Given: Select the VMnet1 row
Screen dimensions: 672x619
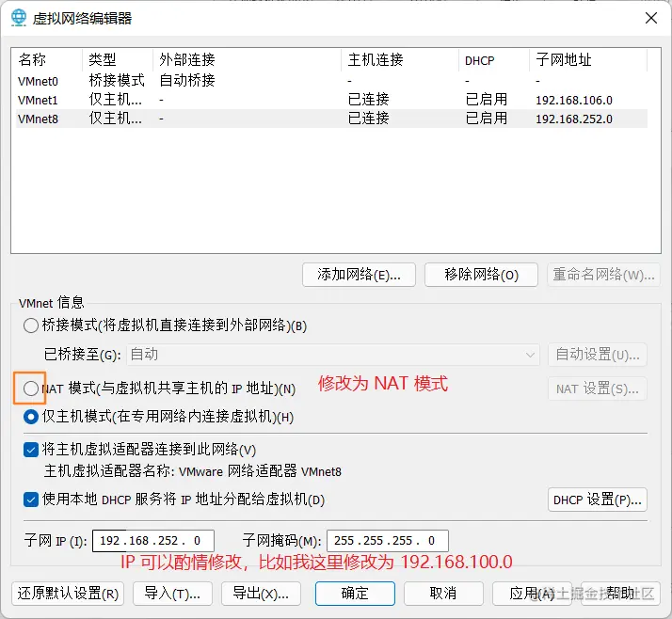Looking at the screenshot, I should click(331, 100).
